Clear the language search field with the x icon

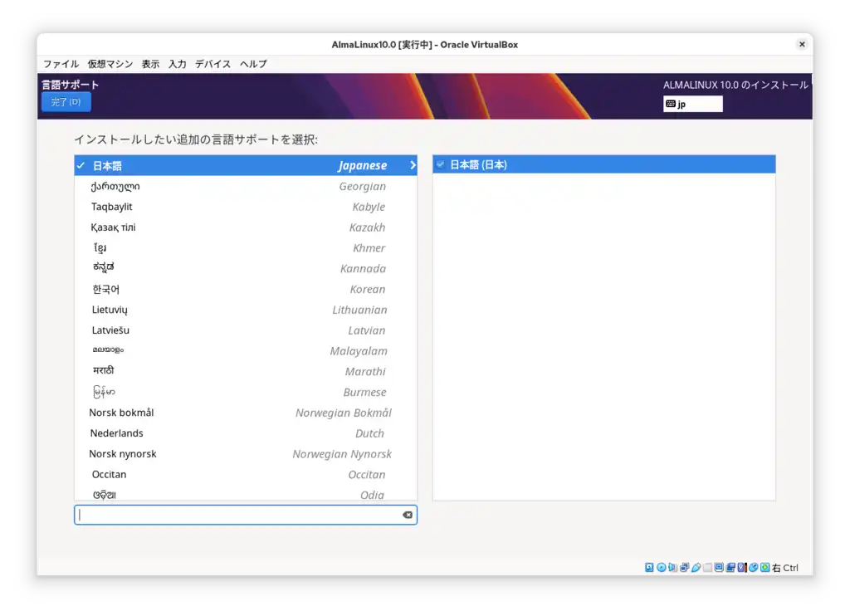tap(407, 515)
